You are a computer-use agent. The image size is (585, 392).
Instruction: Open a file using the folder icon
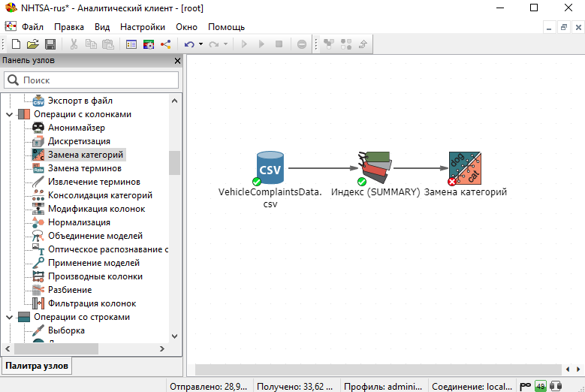[33, 44]
